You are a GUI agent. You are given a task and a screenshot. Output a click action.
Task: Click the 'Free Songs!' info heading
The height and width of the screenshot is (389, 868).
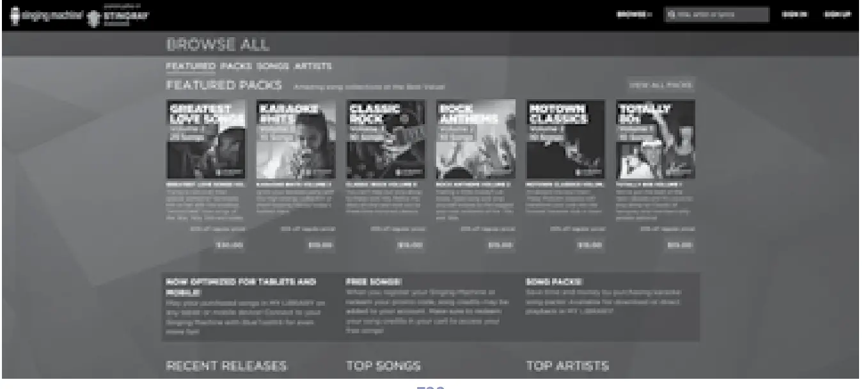tap(374, 281)
